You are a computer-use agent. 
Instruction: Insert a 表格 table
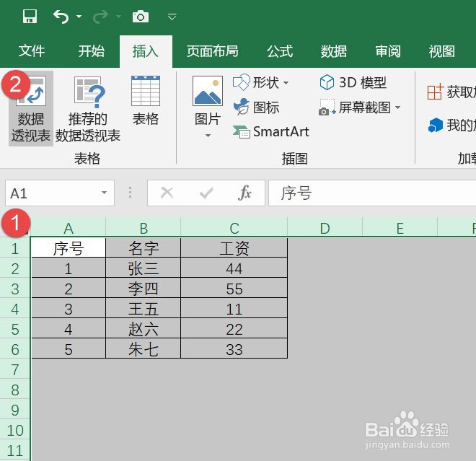146,101
